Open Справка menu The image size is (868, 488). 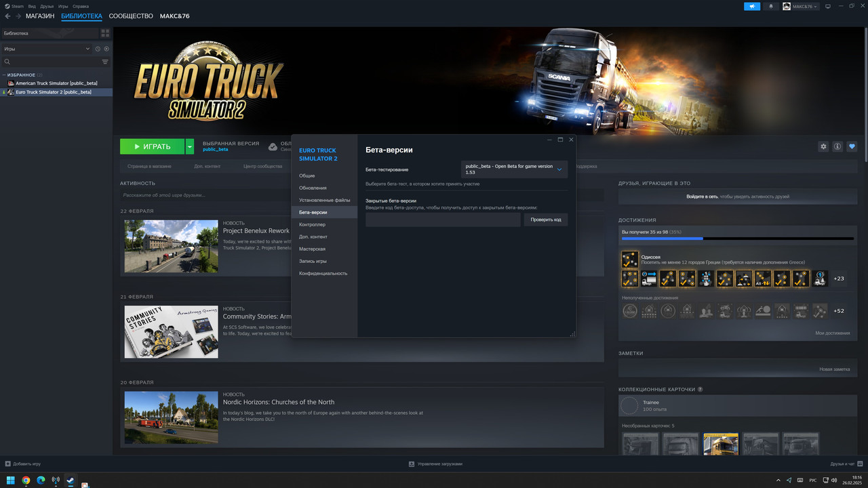pyautogui.click(x=81, y=6)
